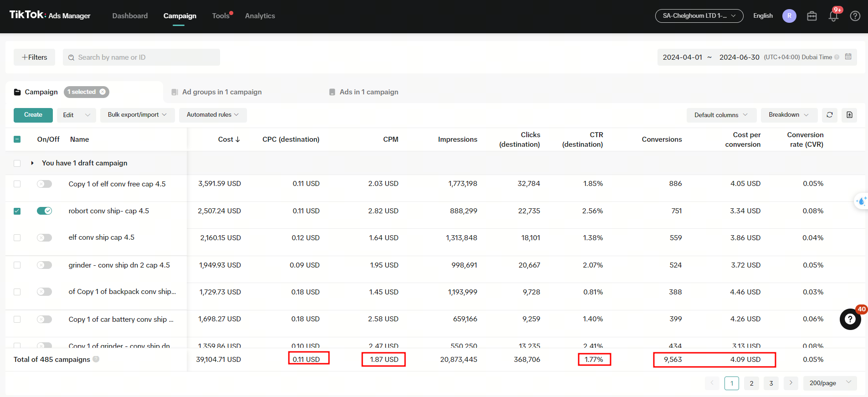Open the English language selector
The height and width of the screenshot is (397, 868).
pos(763,16)
